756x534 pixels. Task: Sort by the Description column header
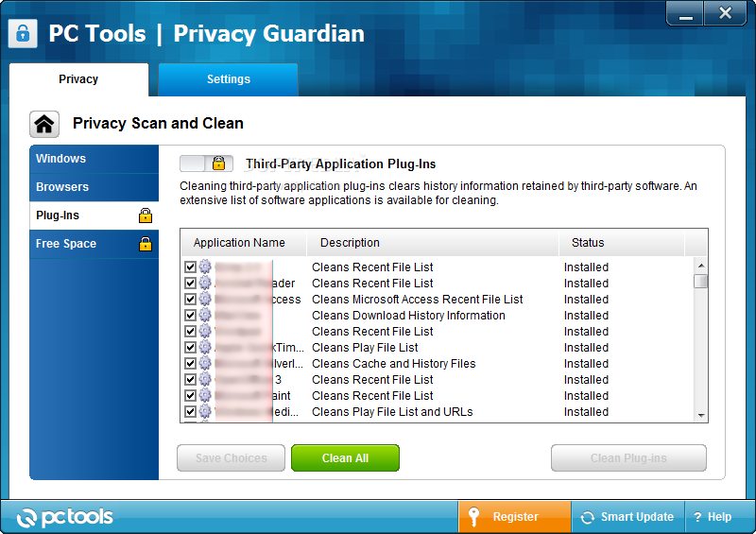(433, 243)
